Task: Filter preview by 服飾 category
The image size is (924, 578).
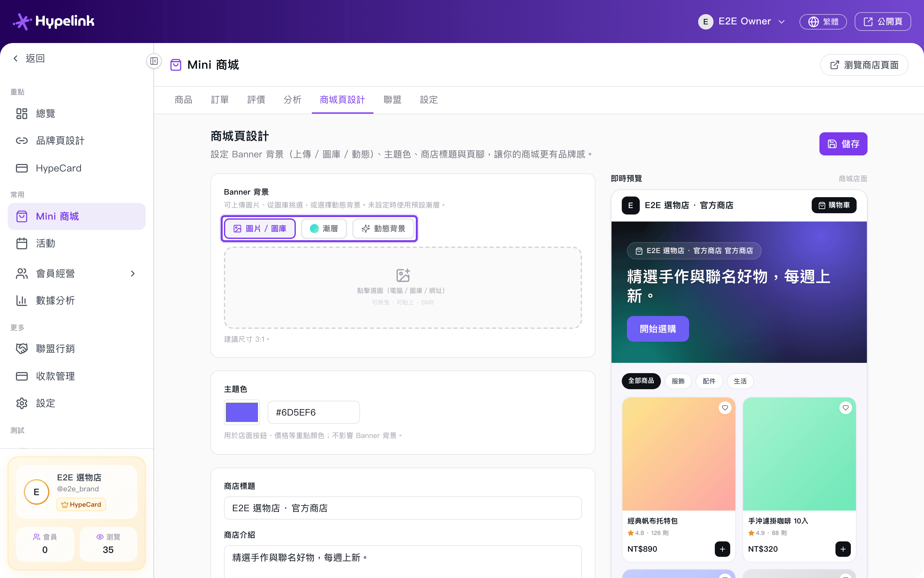Action: click(x=678, y=381)
